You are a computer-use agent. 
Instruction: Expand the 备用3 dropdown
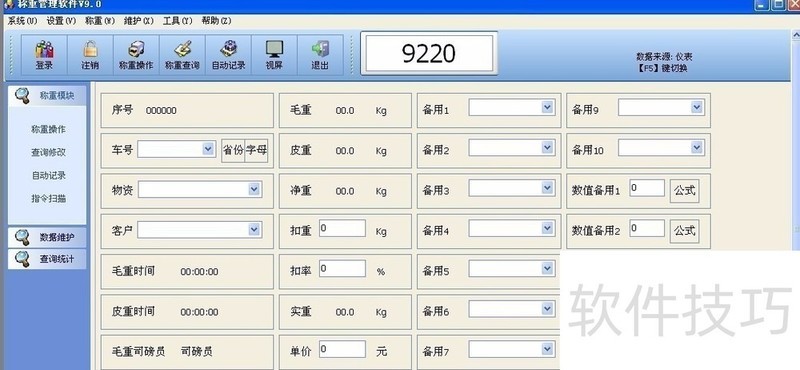(547, 188)
